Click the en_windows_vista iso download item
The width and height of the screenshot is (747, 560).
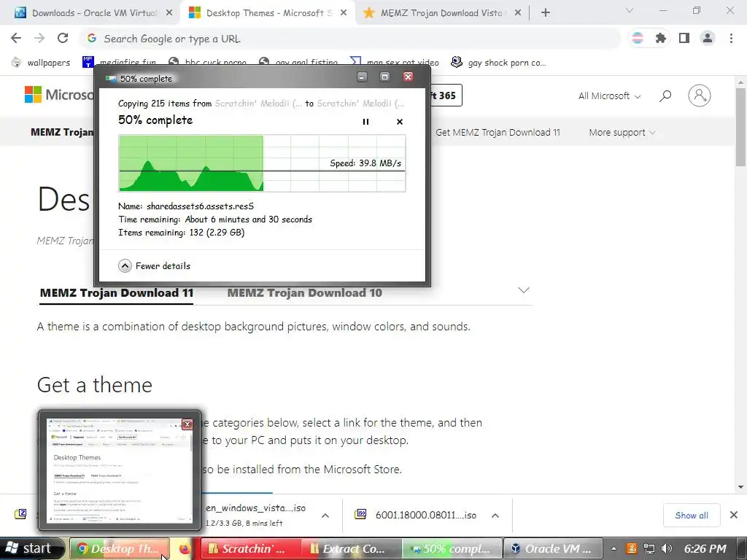coord(258,515)
